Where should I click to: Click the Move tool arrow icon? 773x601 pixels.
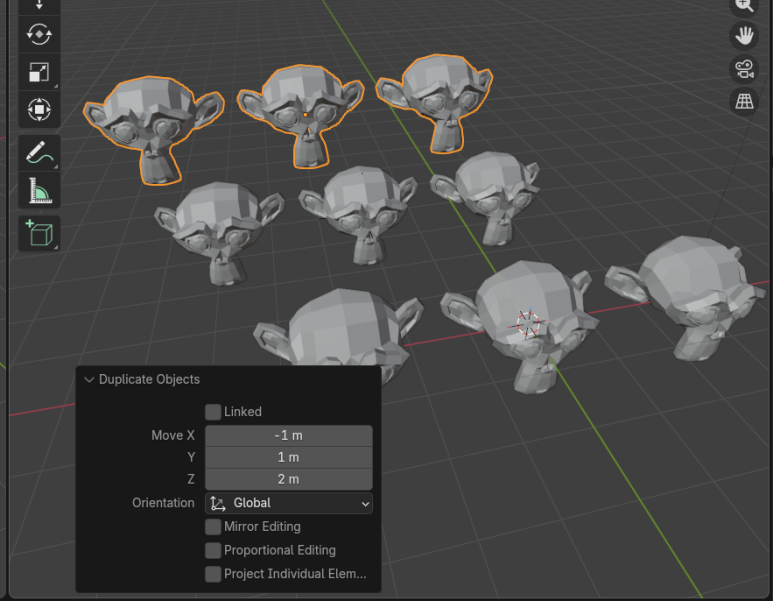point(39,6)
